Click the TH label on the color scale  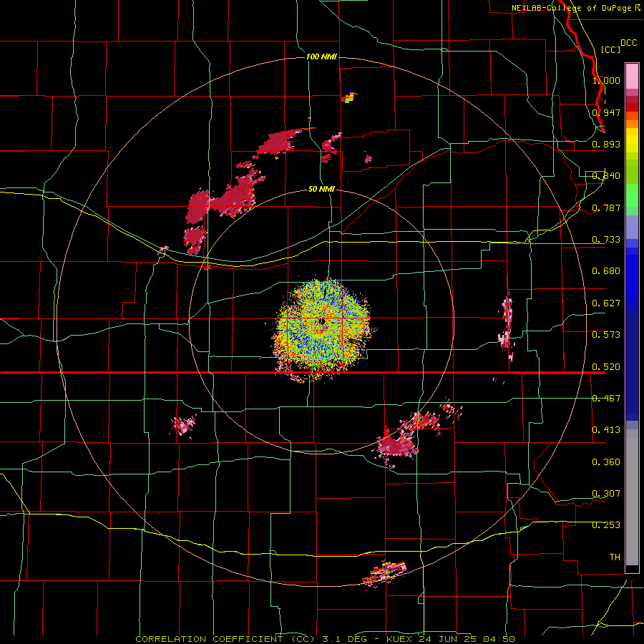coord(615,557)
